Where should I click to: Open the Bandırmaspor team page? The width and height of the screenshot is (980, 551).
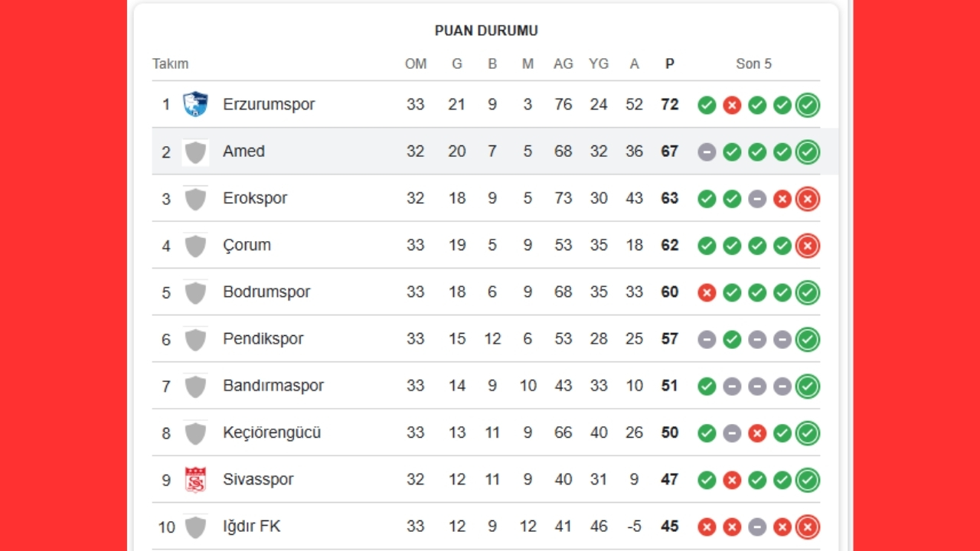273,386
